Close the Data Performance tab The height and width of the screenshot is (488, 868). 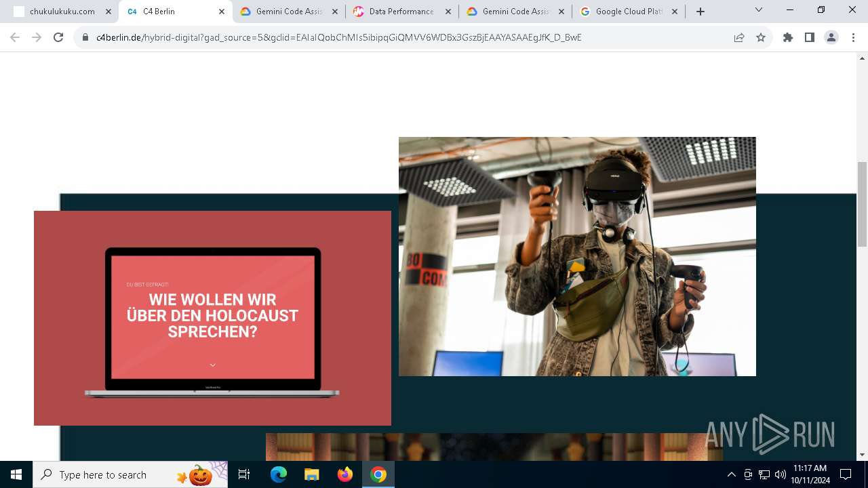coord(448,12)
